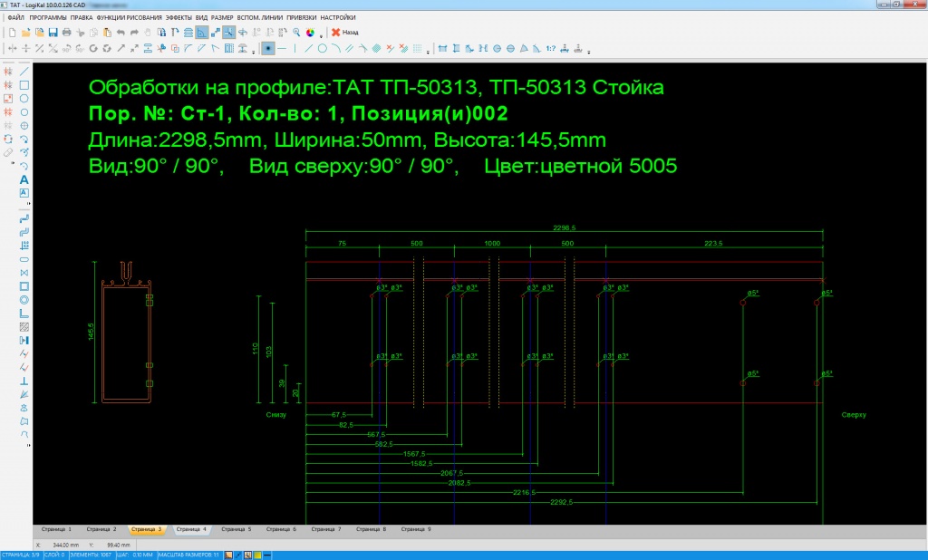Open the НАСТРОЙКИ menu
This screenshot has height=560, width=928.
click(x=338, y=18)
